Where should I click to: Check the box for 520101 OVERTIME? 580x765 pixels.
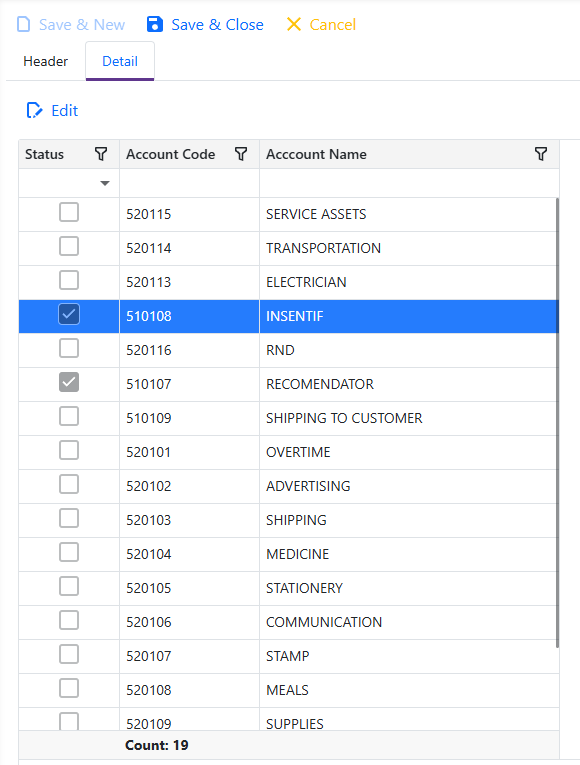pos(69,450)
